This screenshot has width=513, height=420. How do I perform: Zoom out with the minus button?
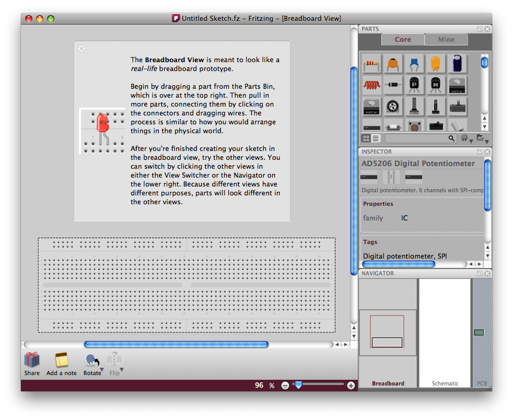[x=285, y=386]
